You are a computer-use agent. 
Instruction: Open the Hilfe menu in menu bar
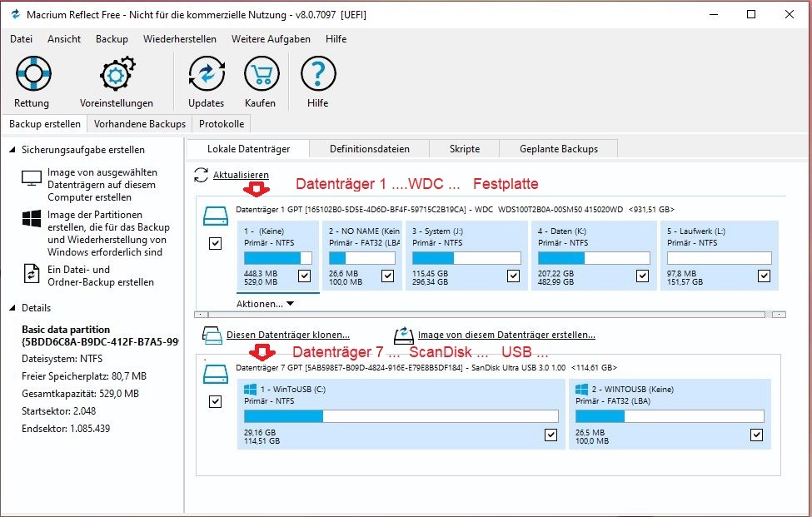pyautogui.click(x=336, y=39)
